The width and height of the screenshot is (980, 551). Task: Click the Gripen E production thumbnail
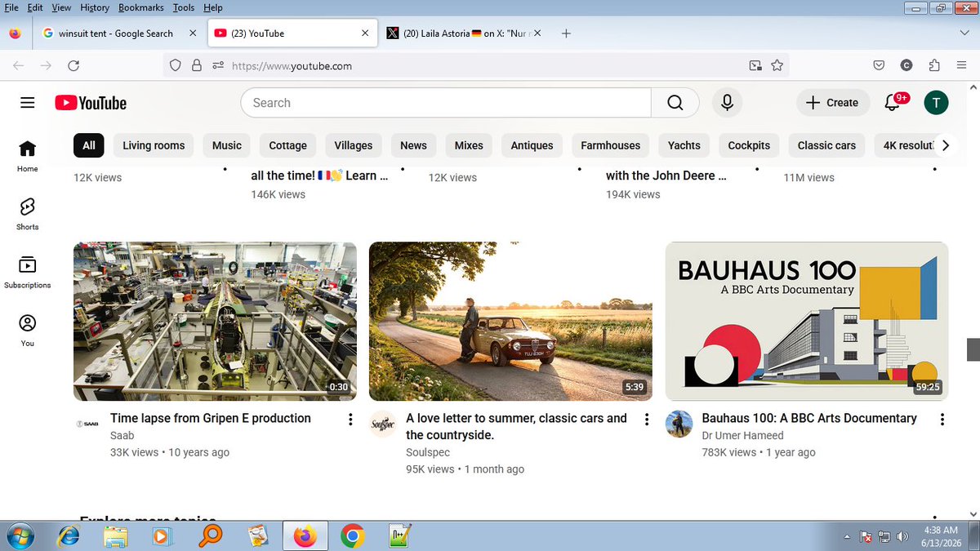click(215, 321)
